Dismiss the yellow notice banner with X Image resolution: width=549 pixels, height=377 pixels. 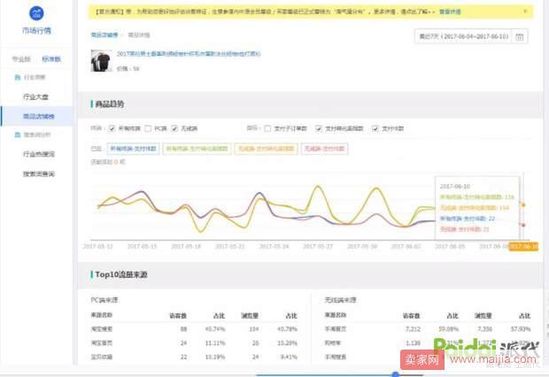pos(525,11)
